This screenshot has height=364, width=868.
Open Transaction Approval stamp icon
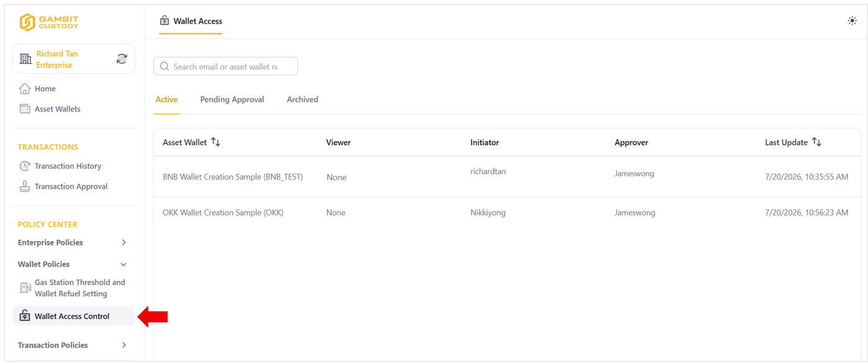click(25, 186)
